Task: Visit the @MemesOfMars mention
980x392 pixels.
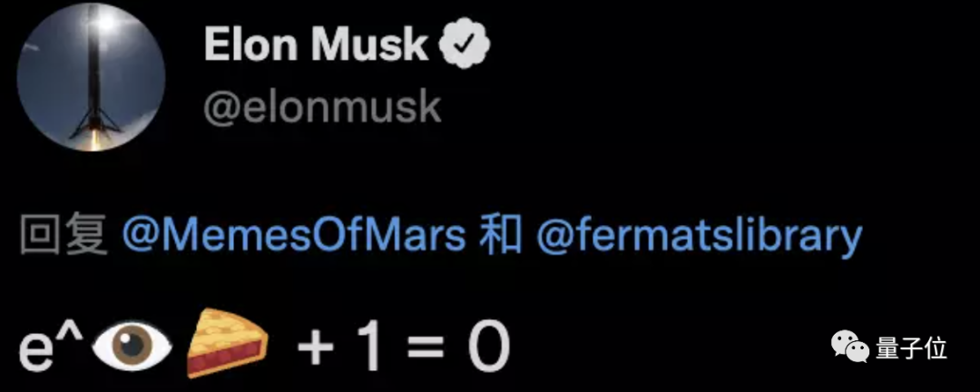Action: click(293, 236)
